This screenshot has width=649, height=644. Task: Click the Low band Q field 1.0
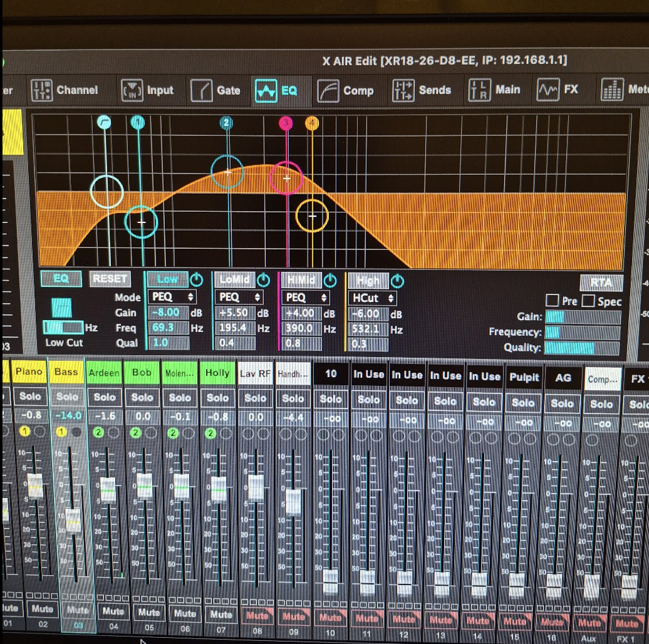coord(169,343)
